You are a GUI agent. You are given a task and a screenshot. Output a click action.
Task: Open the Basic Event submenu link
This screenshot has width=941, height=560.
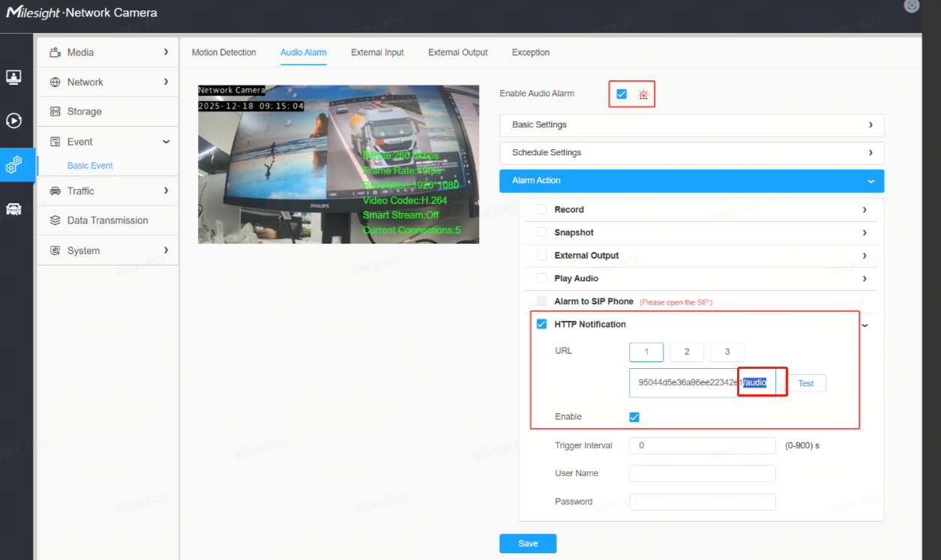point(90,166)
